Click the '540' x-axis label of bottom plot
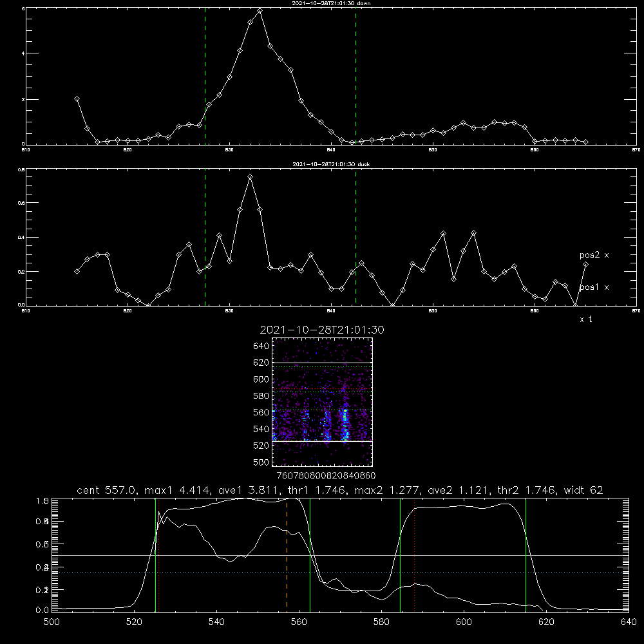 click(216, 622)
